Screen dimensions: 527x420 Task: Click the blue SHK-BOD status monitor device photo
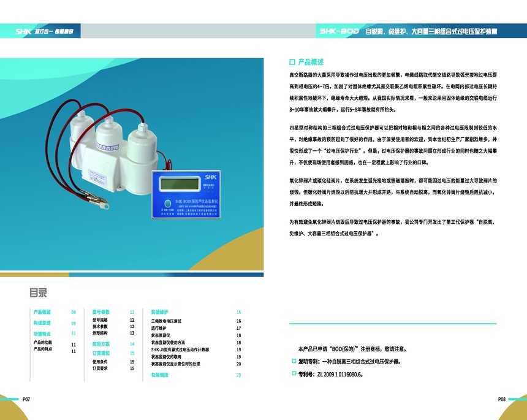186,194
